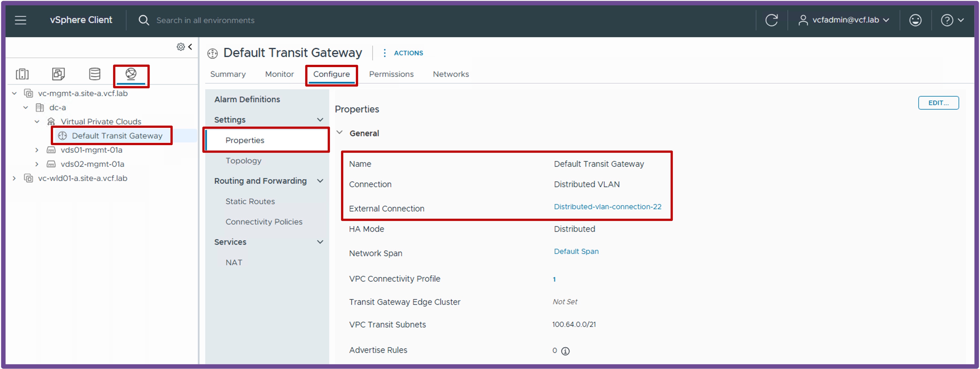This screenshot has height=369, width=980.
Task: Click the vds01-mgmt-01a switch icon
Action: click(51, 150)
